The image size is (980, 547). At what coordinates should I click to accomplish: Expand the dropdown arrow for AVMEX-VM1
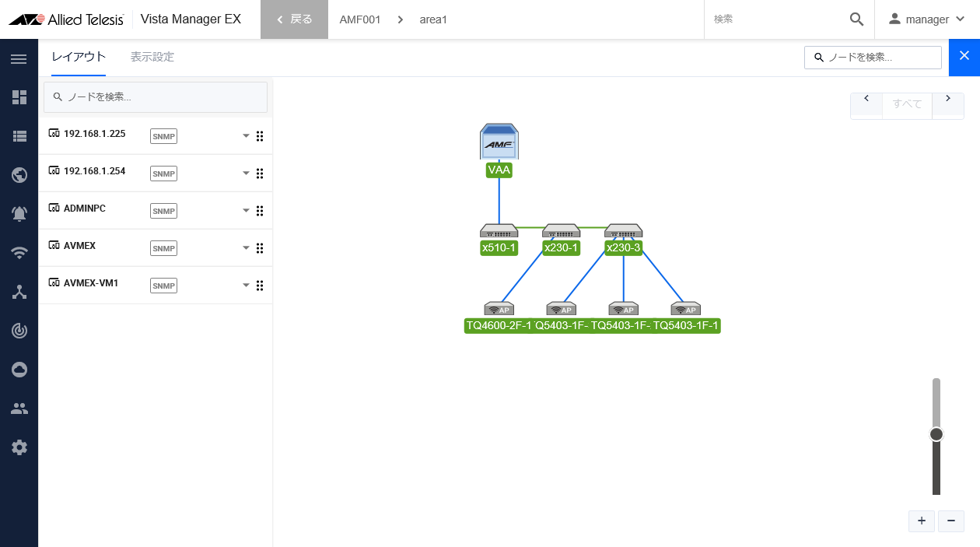(x=246, y=285)
